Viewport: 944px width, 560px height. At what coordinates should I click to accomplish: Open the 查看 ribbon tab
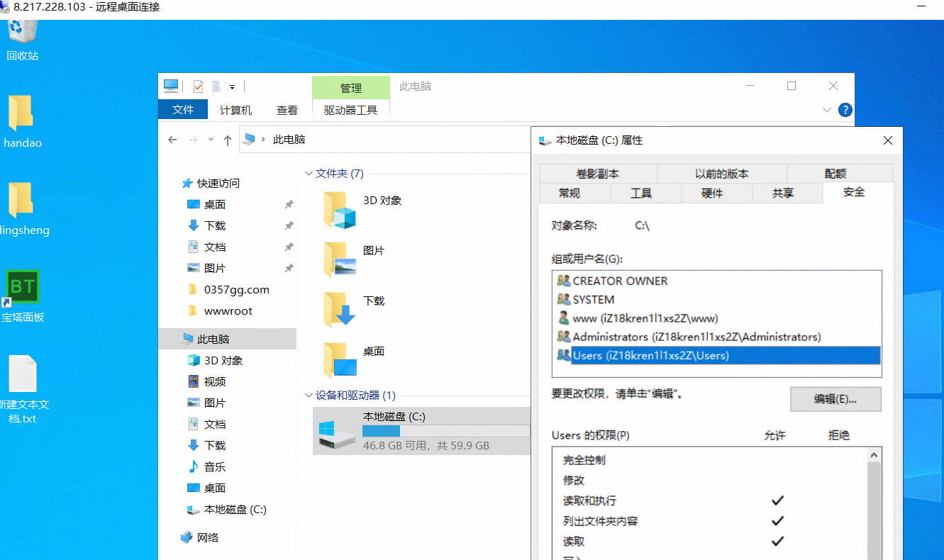[x=287, y=110]
